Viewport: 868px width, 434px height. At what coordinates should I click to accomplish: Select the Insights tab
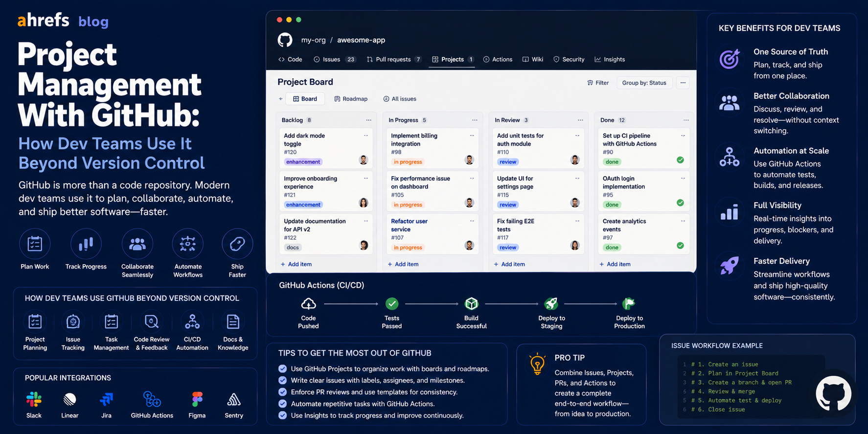tap(610, 59)
